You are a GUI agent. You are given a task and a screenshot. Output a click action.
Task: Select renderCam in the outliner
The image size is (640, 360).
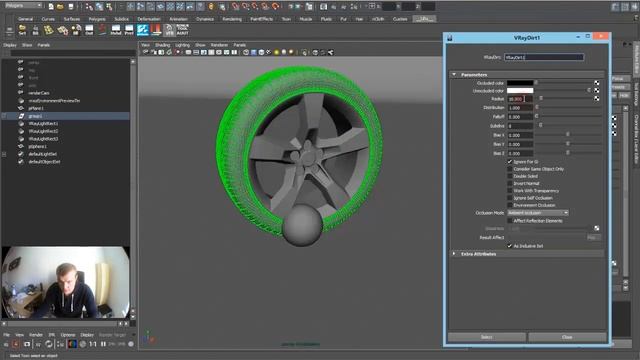39,93
